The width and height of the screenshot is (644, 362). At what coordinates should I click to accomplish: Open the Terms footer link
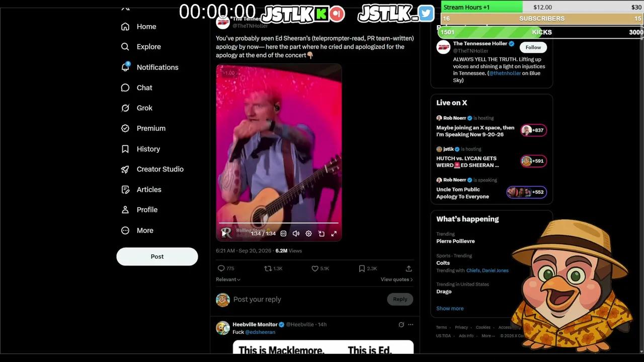[x=441, y=327]
